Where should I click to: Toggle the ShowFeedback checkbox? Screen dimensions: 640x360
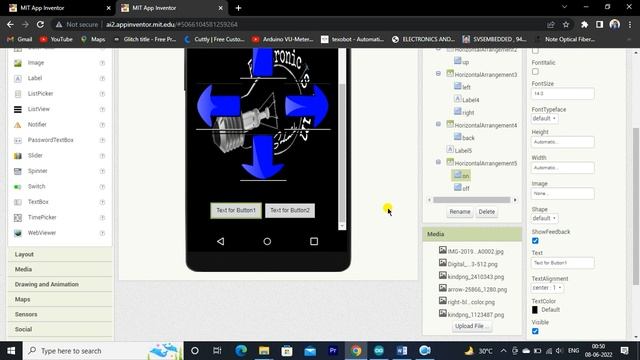535,241
